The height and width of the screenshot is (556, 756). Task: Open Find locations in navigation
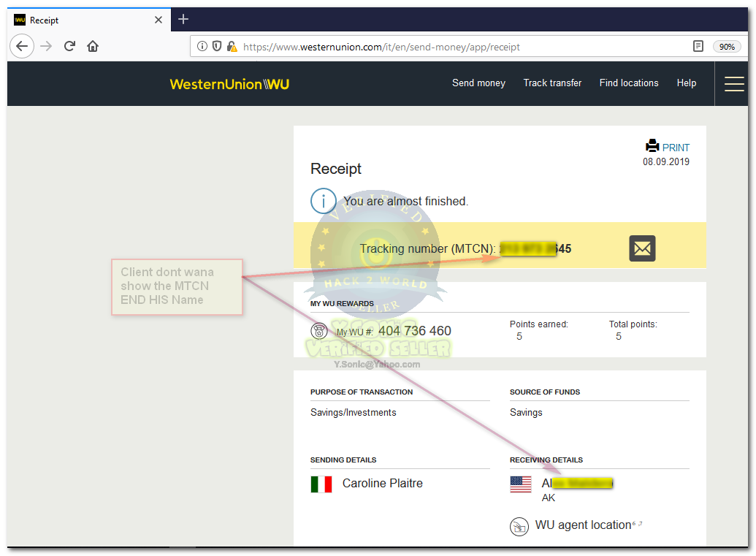(x=629, y=83)
